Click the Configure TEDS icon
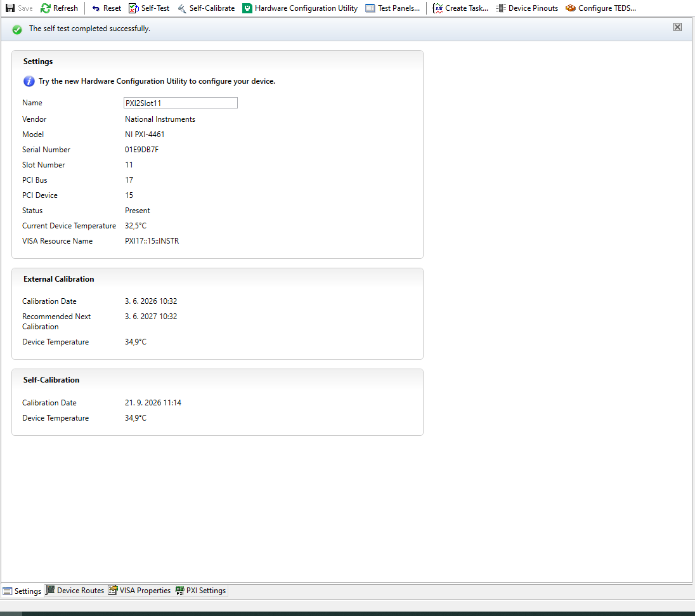The image size is (695, 616). point(571,8)
